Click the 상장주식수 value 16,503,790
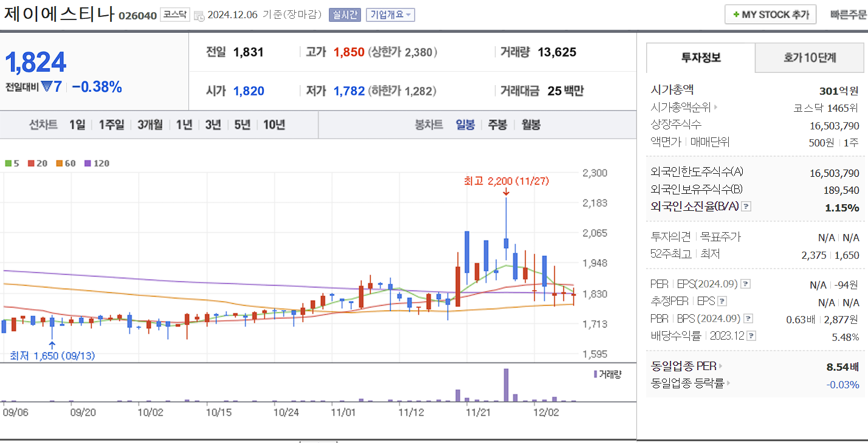Screen dimensions: 868x443 (835, 126)
